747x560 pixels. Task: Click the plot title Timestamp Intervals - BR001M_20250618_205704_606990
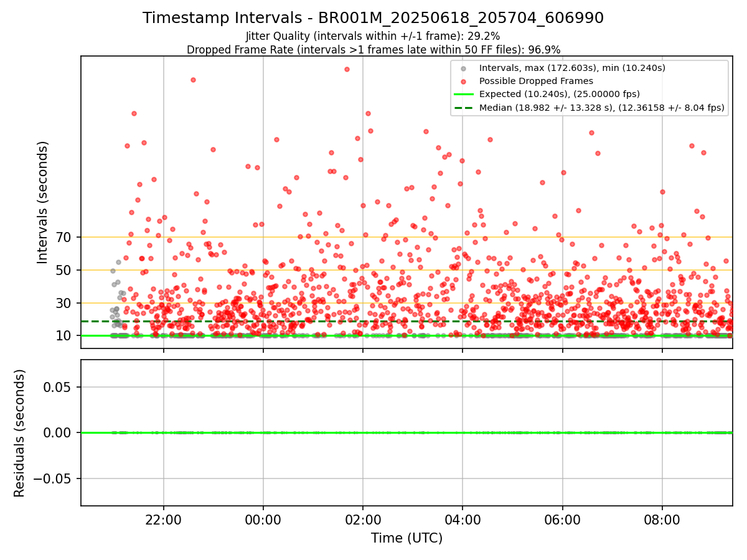[x=373, y=18]
